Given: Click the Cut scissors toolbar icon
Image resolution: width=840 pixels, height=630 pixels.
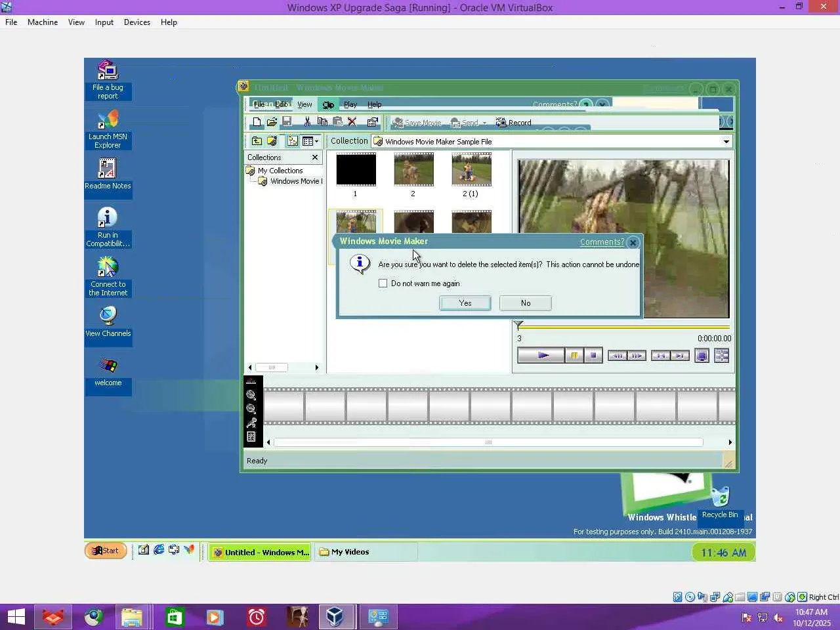Looking at the screenshot, I should [x=307, y=121].
